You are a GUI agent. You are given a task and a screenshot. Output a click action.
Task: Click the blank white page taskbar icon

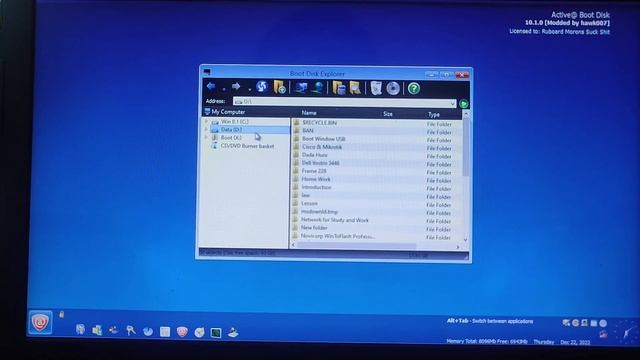click(165, 331)
